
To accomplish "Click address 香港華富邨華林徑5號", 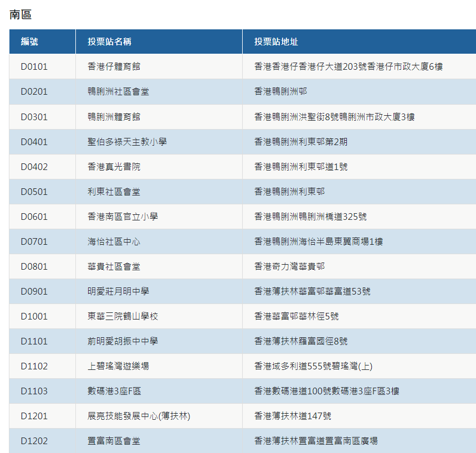I will click(x=296, y=316).
